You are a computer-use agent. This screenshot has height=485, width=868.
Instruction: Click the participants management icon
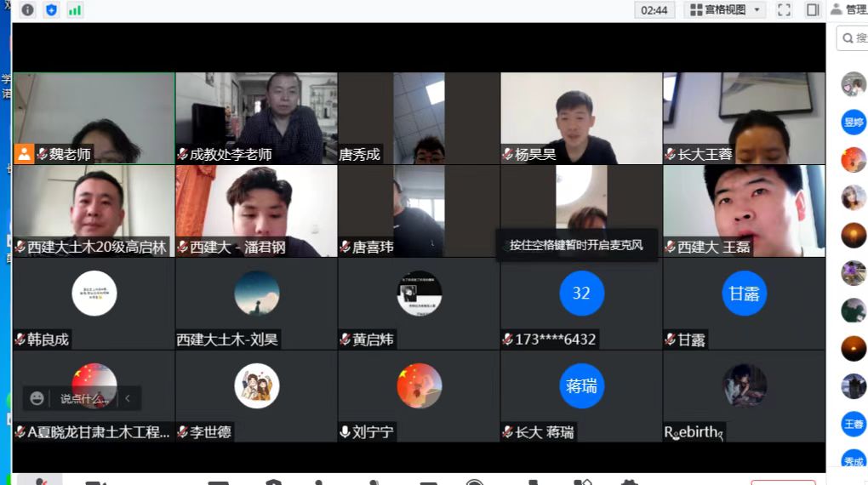837,9
